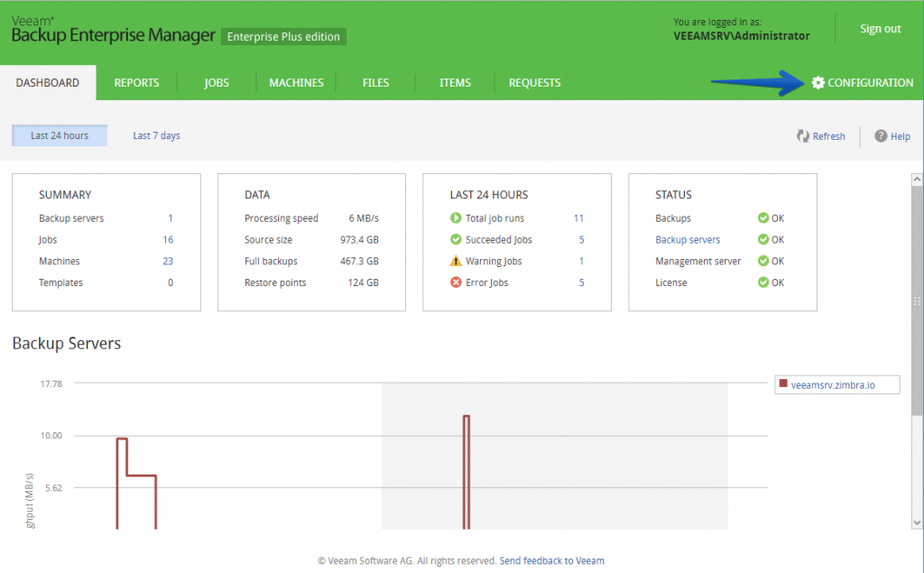Go to the Machines tab
This screenshot has height=573, width=924.
[296, 82]
